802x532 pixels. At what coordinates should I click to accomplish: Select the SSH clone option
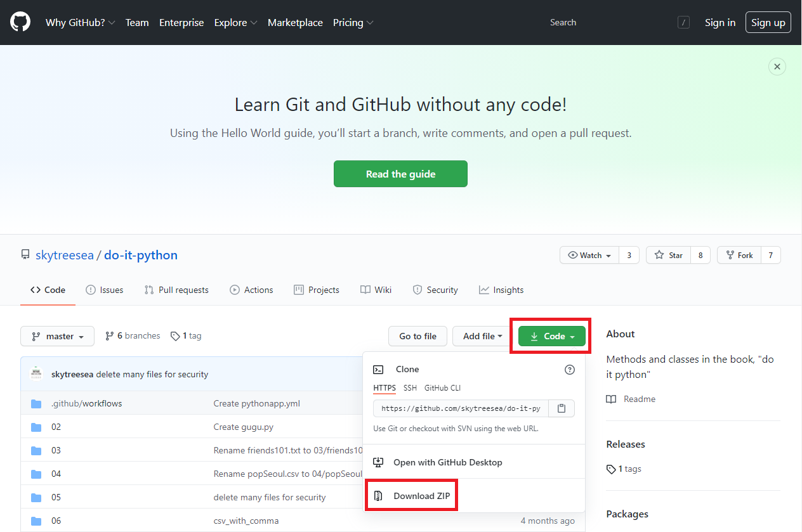point(410,387)
